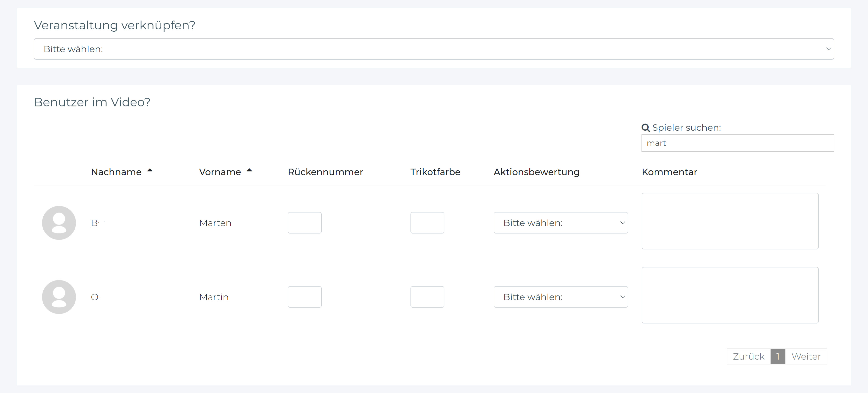The width and height of the screenshot is (868, 393).
Task: Go to next page with Weiter
Action: pyautogui.click(x=806, y=356)
